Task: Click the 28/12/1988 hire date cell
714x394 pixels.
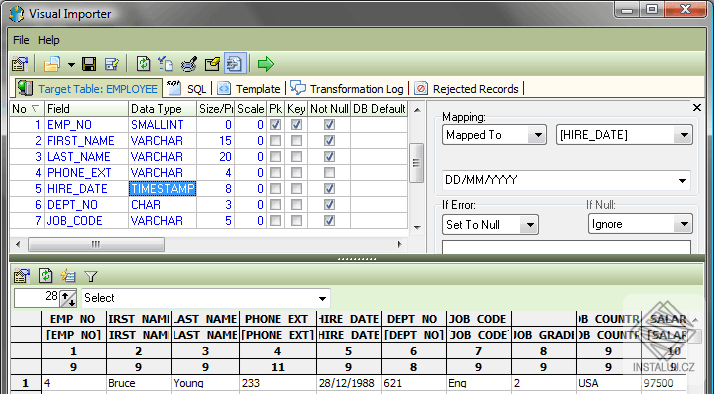Action: (x=349, y=383)
